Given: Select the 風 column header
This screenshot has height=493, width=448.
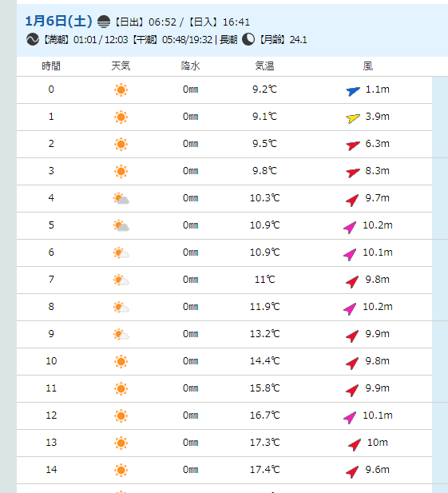Looking at the screenshot, I should (x=368, y=66).
